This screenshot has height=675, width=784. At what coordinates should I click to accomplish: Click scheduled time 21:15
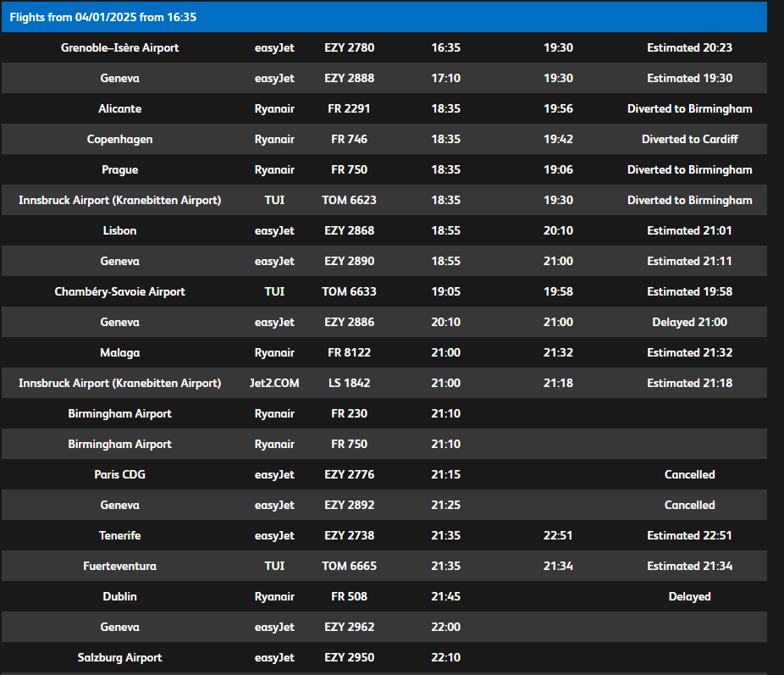445,474
